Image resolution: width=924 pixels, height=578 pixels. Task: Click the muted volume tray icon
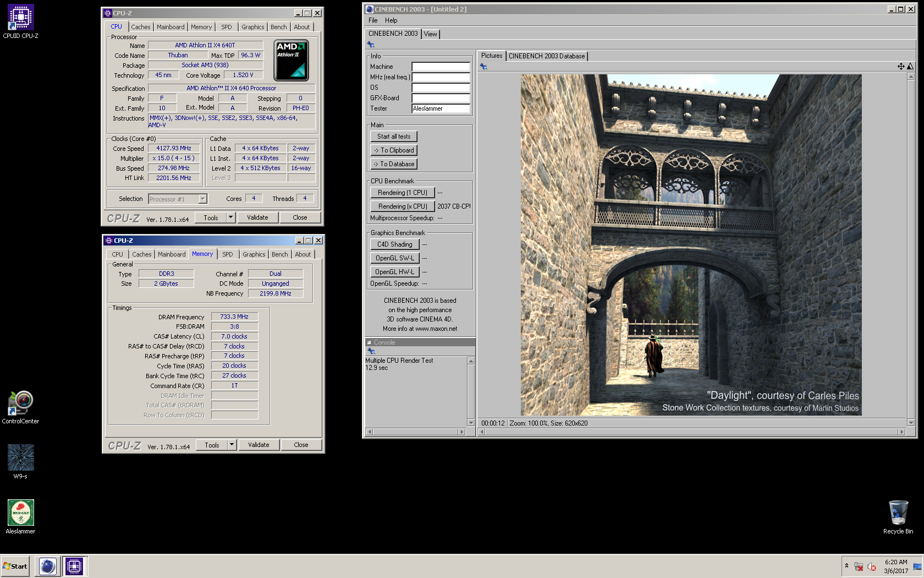(x=872, y=566)
